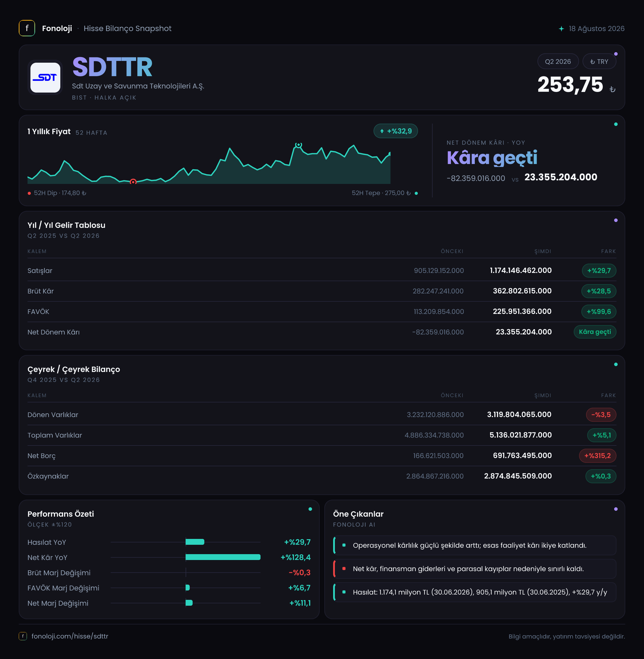This screenshot has height=659, width=644.
Task: Click the highlight about operasyonel kârlılık
Action: 475,545
